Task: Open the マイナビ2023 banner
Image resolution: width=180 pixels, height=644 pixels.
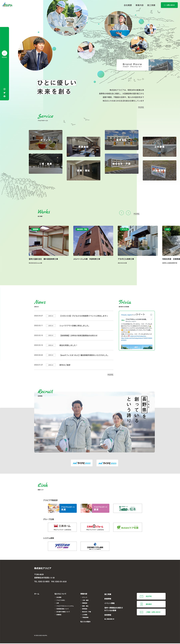Action: point(107,463)
